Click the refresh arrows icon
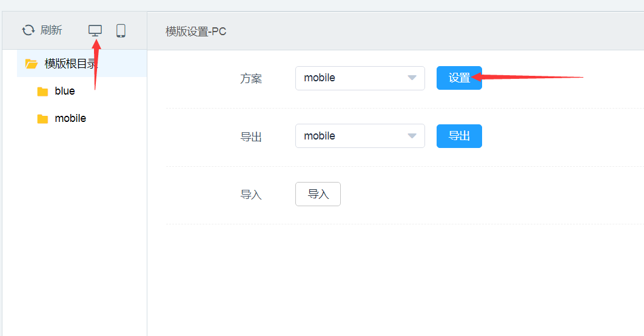This screenshot has height=336, width=644. (29, 30)
